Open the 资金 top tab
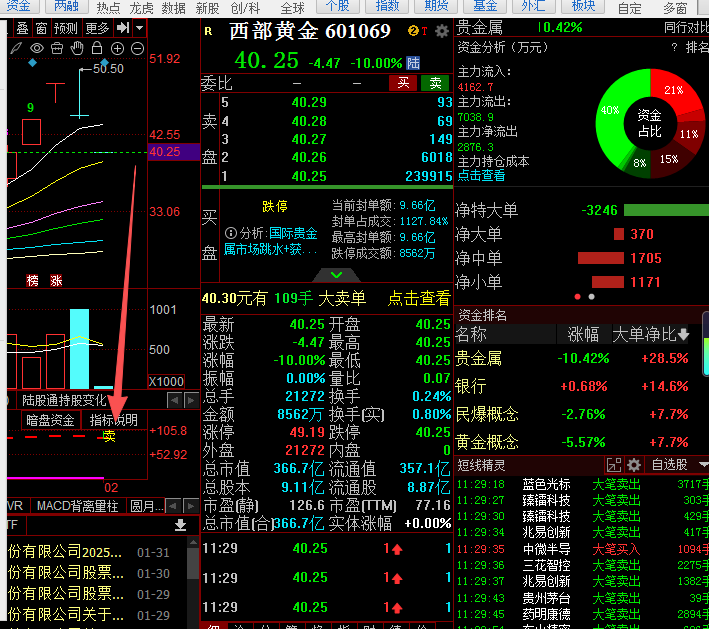 click(19, 5)
